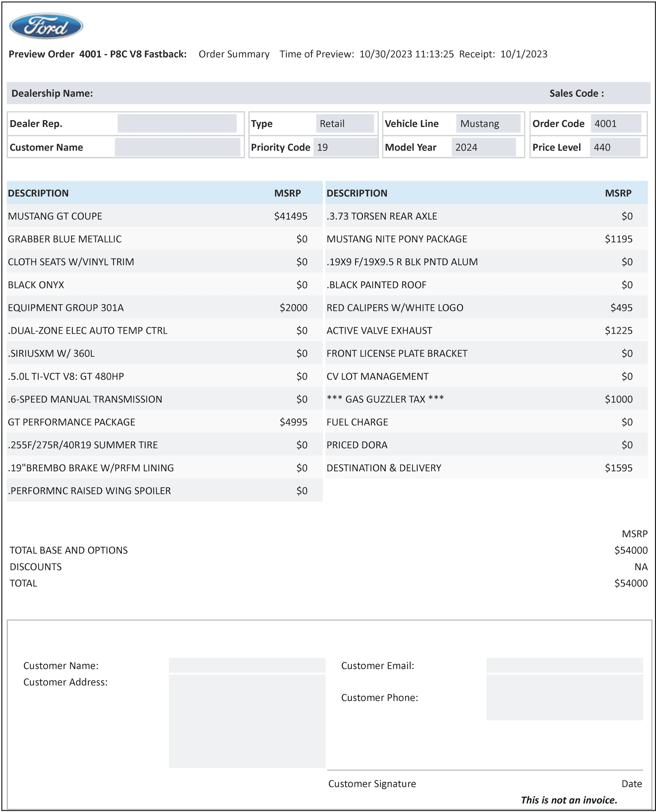The width and height of the screenshot is (656, 812).
Task: Select FRONT LICENSE PLATE BRACKET row
Action: tap(486, 353)
